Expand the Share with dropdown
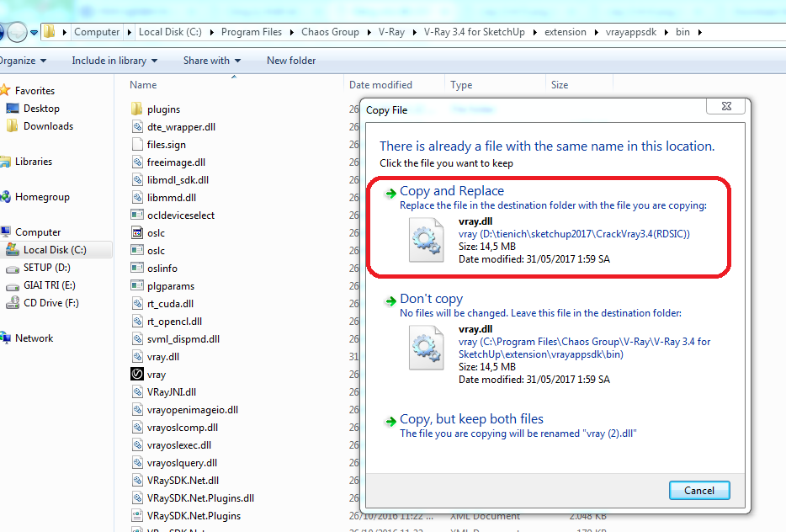The width and height of the screenshot is (786, 532). [x=211, y=61]
